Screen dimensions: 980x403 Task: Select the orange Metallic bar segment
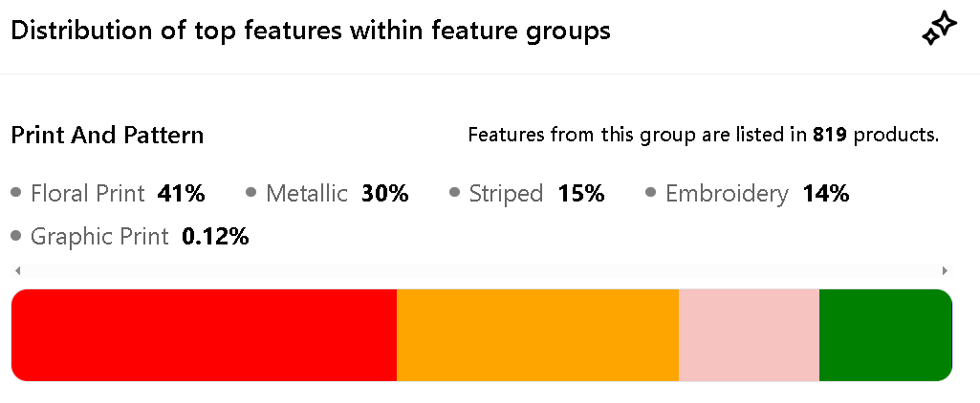(x=537, y=334)
